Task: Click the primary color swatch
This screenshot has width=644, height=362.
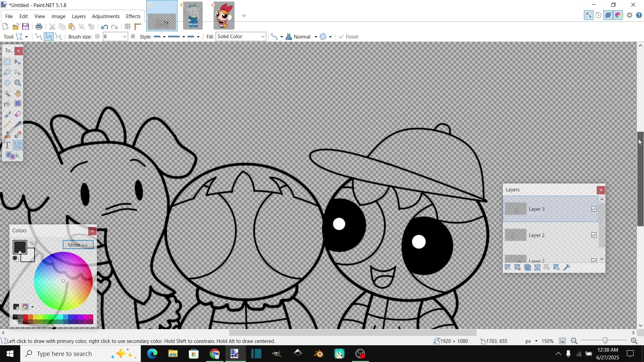Action: pyautogui.click(x=20, y=247)
